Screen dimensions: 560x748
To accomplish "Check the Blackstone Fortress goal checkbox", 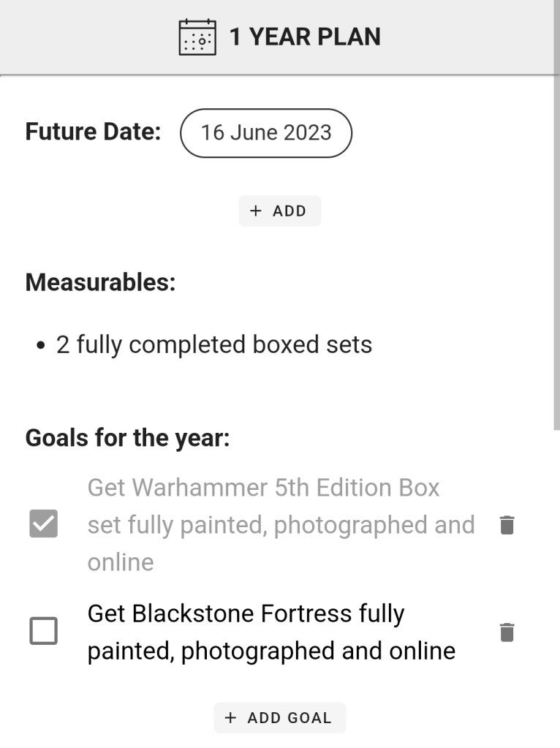I will [44, 631].
